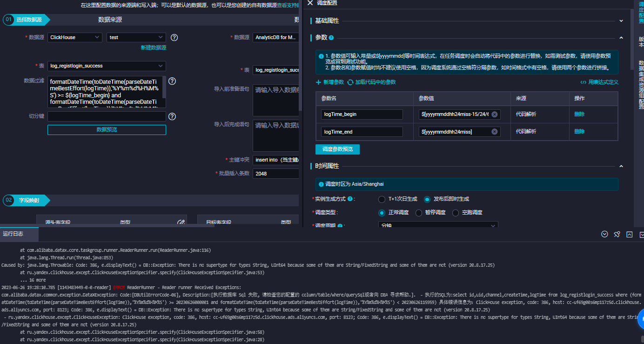The height and width of the screenshot is (344, 644).
Task: Select 正常调度 schedule type
Action: tap(382, 213)
